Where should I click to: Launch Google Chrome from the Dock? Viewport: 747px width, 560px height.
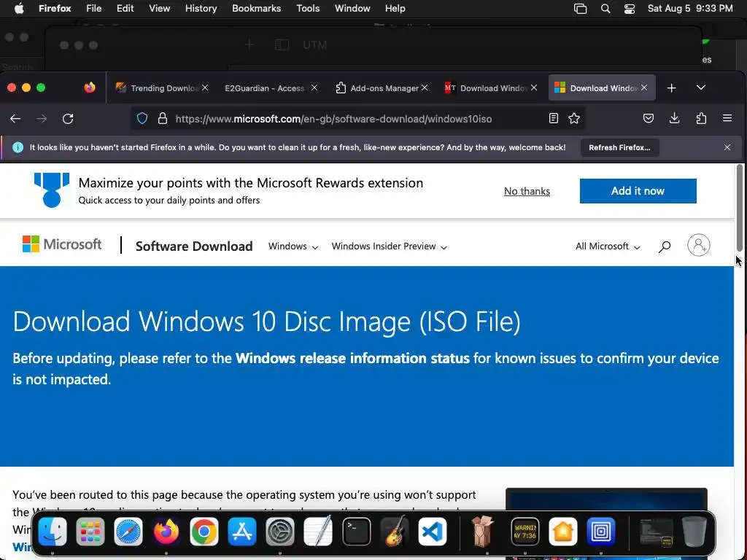[204, 532]
